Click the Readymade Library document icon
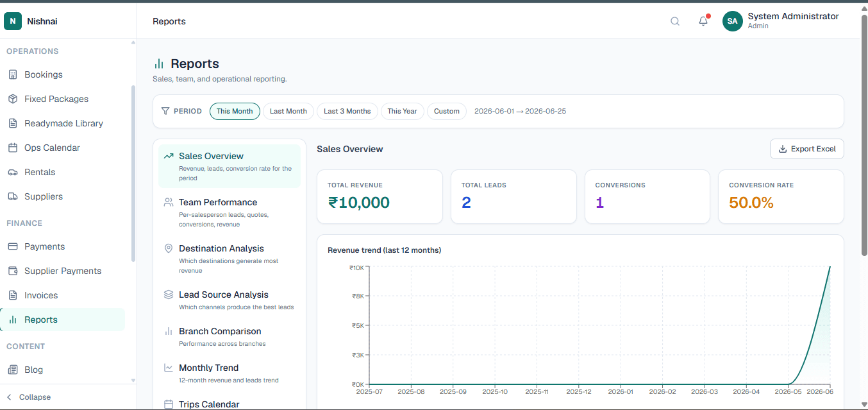Image resolution: width=868 pixels, height=410 pixels. (13, 123)
